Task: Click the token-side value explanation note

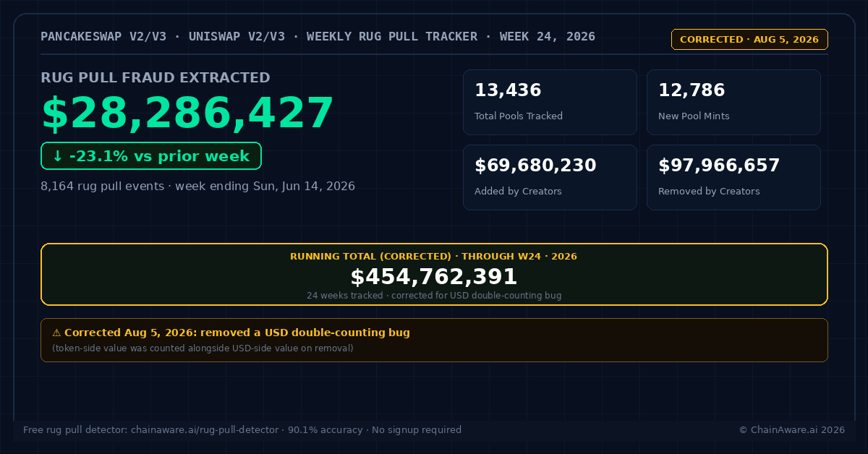Action: [x=203, y=348]
